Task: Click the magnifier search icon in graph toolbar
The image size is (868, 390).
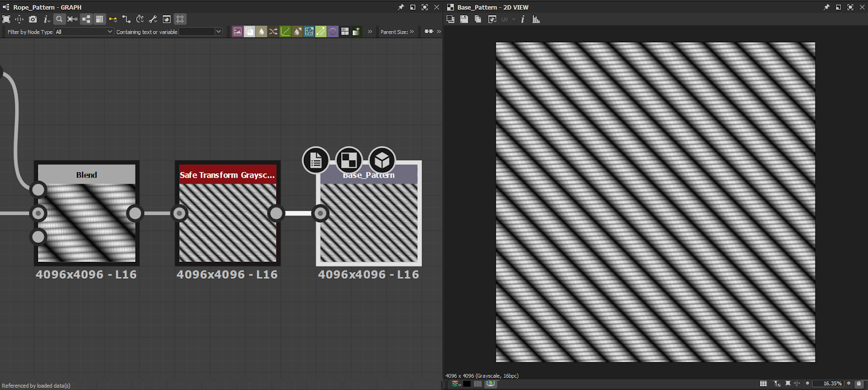Action: pos(59,19)
